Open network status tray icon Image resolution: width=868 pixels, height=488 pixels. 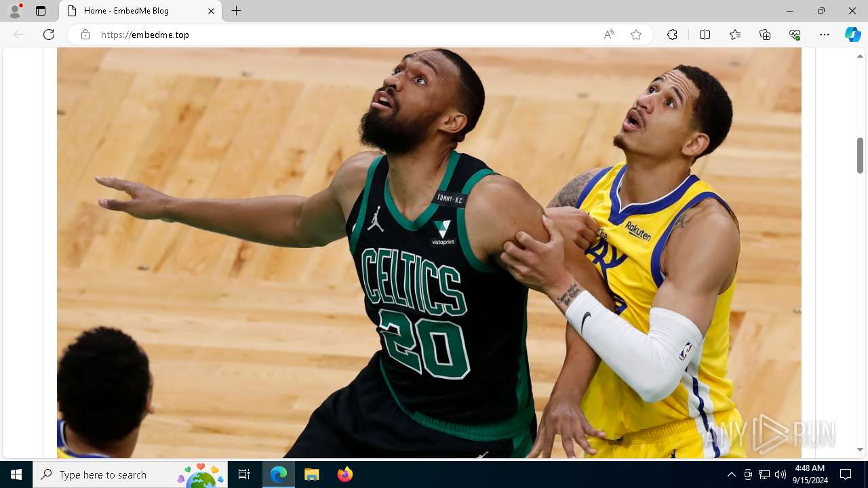click(764, 474)
